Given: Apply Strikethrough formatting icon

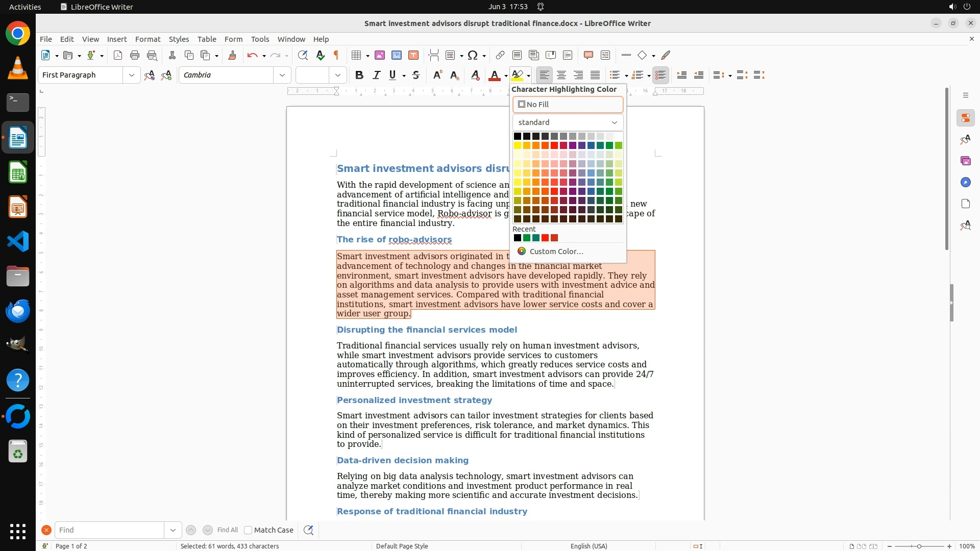Looking at the screenshot, I should (416, 75).
